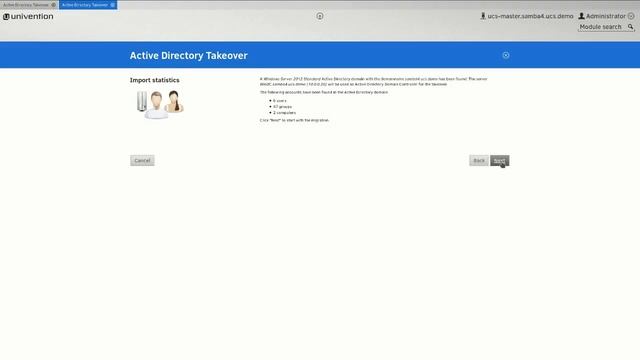Click the Administrator user icon
The width and height of the screenshot is (640, 360).
click(x=581, y=16)
